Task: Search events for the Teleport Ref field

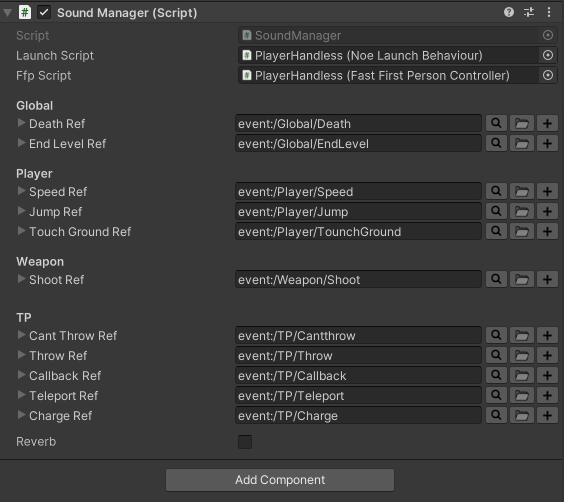Action: [x=496, y=395]
